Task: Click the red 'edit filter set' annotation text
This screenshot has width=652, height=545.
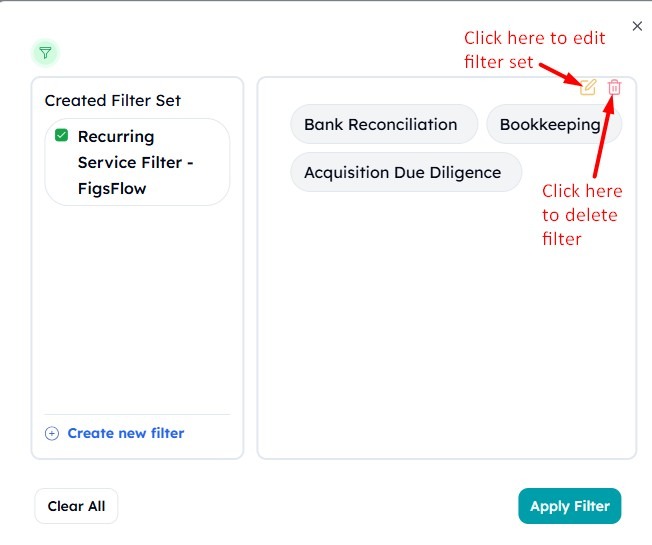Action: [534, 50]
